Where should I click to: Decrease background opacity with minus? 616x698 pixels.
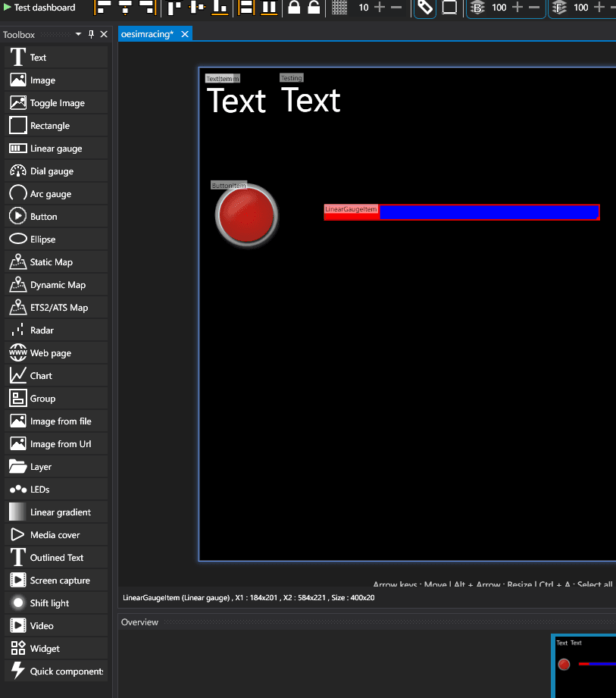534,7
